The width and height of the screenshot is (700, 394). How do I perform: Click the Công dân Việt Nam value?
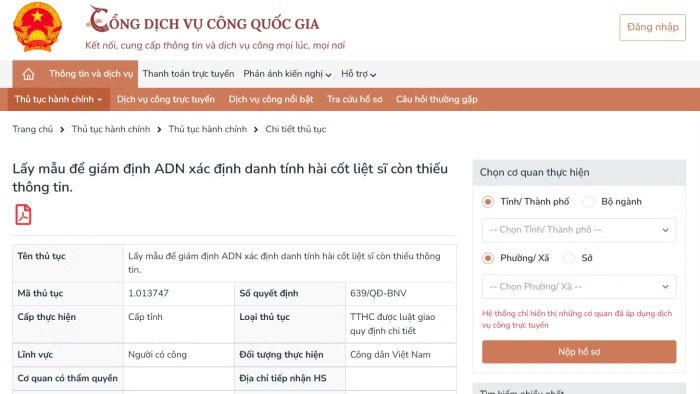pyautogui.click(x=390, y=355)
